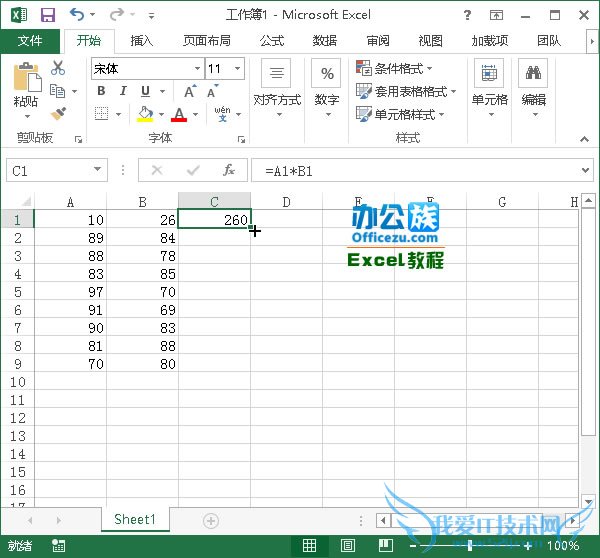
Task: Toggle Bold formatting
Action: [101, 91]
